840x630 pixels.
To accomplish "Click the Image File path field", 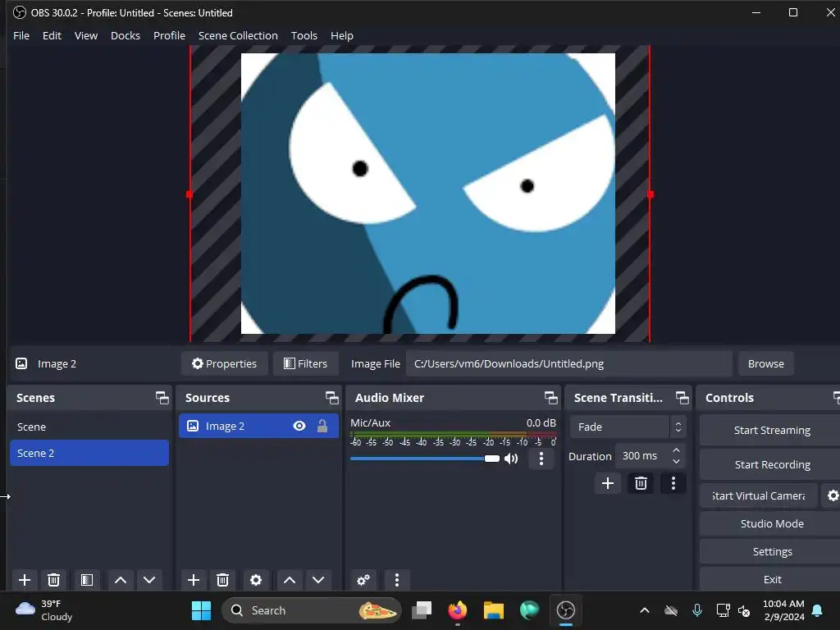I will click(x=569, y=363).
